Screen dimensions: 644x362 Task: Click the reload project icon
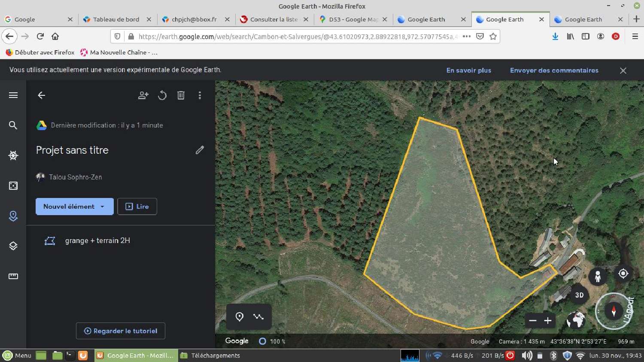pyautogui.click(x=162, y=95)
